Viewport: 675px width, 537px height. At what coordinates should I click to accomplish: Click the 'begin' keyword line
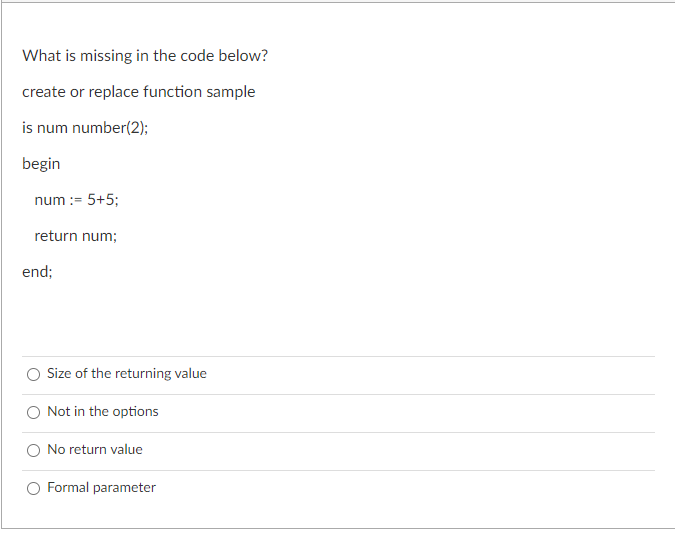(x=41, y=164)
